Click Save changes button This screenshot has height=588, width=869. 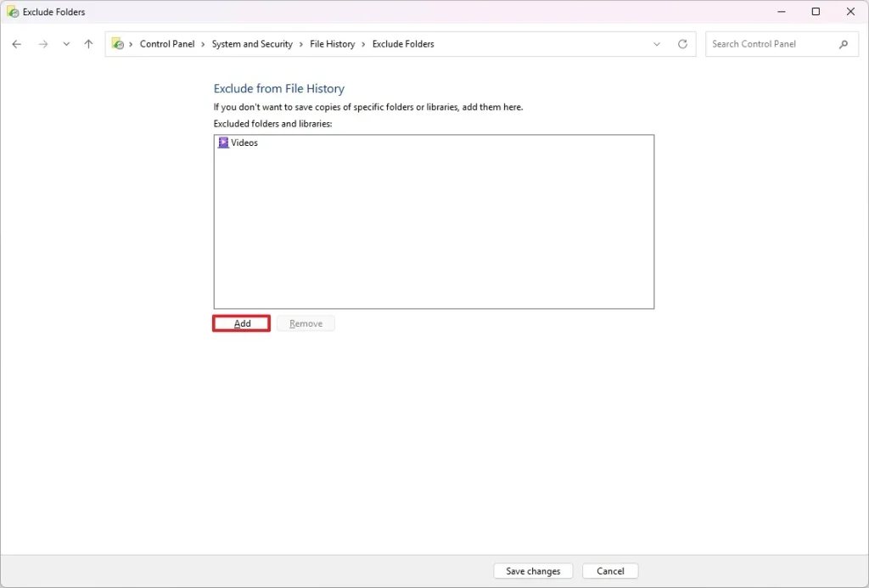click(533, 571)
